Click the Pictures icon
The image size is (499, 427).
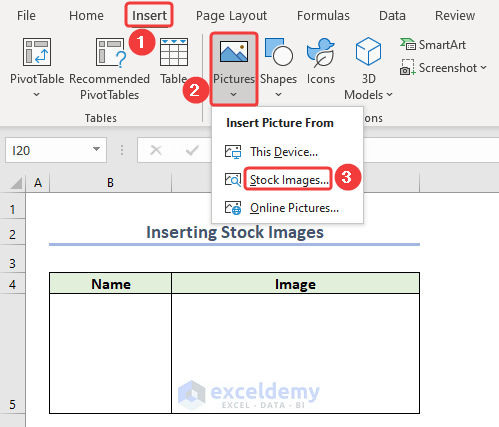[234, 51]
